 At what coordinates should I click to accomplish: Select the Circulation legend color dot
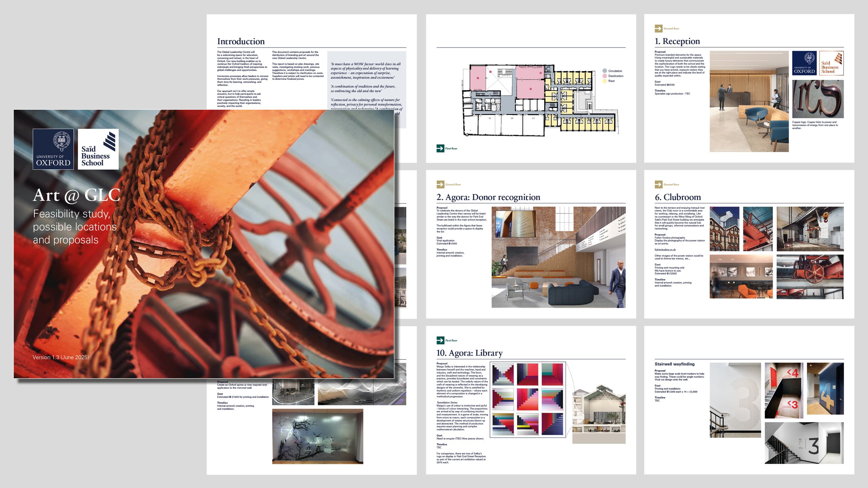pyautogui.click(x=604, y=71)
